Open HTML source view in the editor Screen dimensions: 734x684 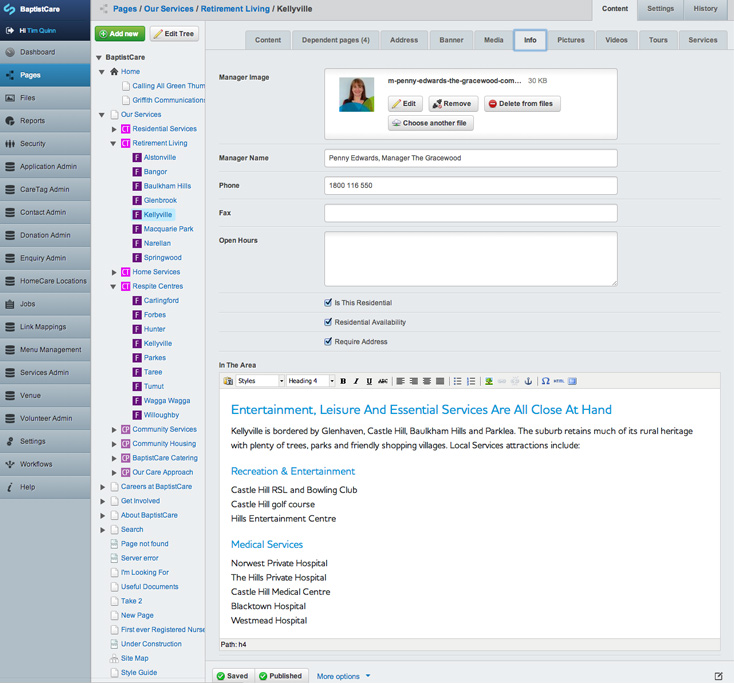pos(559,381)
